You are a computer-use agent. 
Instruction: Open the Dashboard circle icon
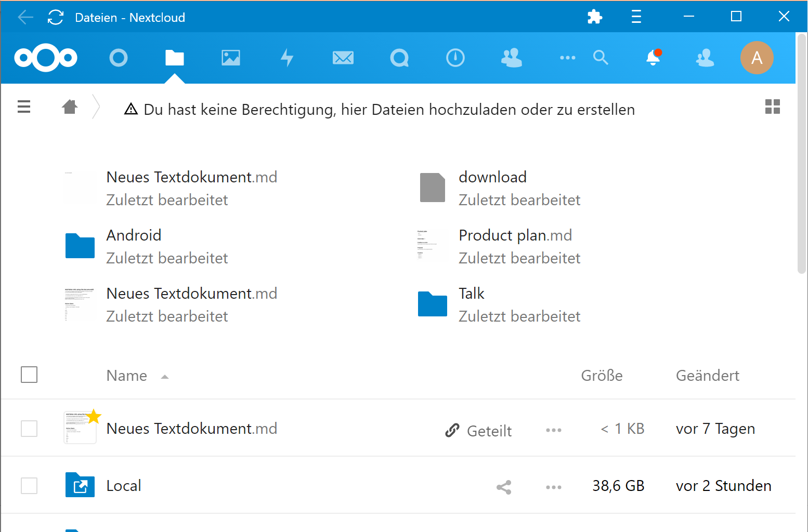(119, 58)
